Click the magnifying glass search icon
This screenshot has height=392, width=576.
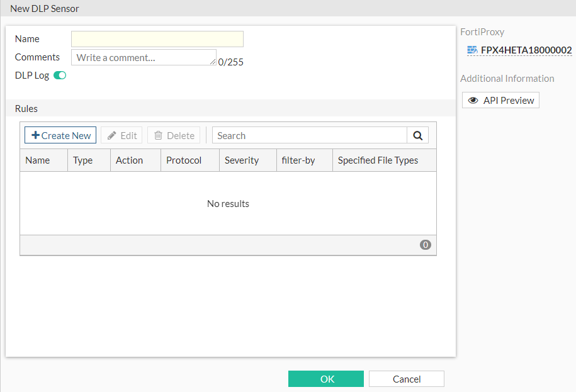[417, 135]
